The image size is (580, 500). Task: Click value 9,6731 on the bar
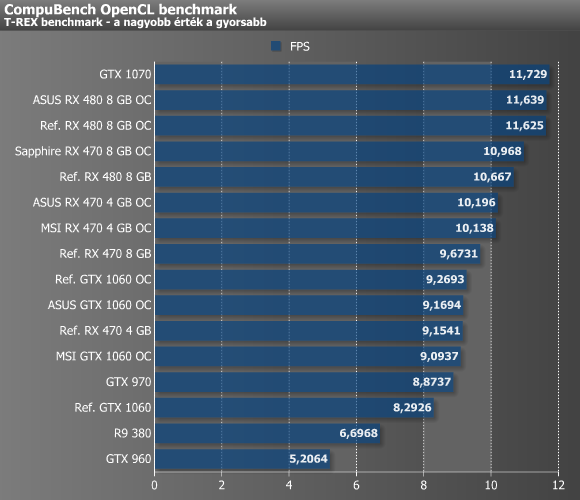[x=459, y=253]
